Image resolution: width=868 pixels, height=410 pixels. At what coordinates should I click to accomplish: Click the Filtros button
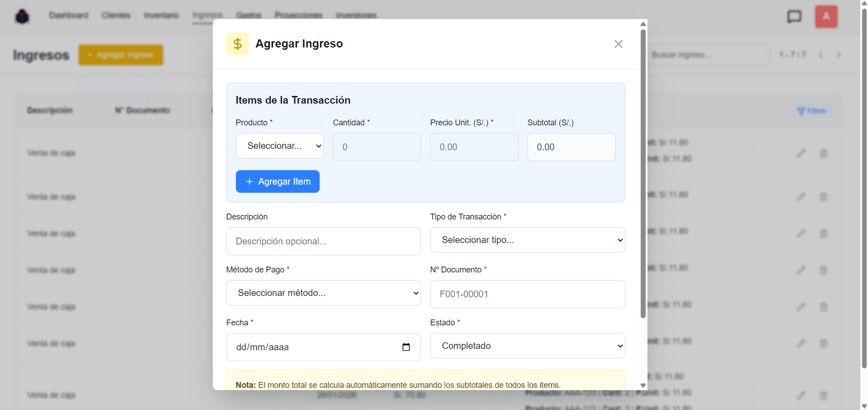[x=812, y=111]
